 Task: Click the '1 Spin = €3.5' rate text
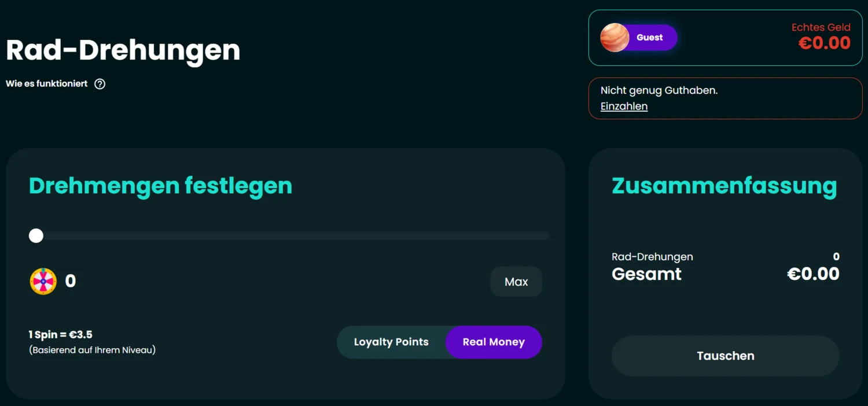[x=61, y=334]
